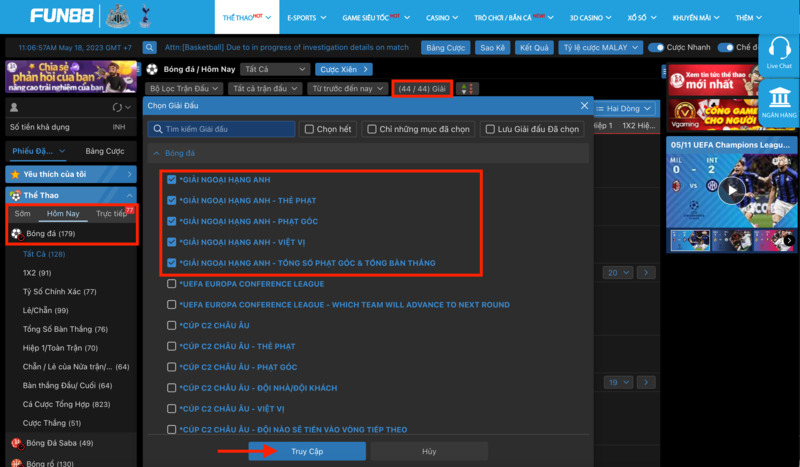Close the Chọn Giải Đấu dialog

click(x=585, y=106)
